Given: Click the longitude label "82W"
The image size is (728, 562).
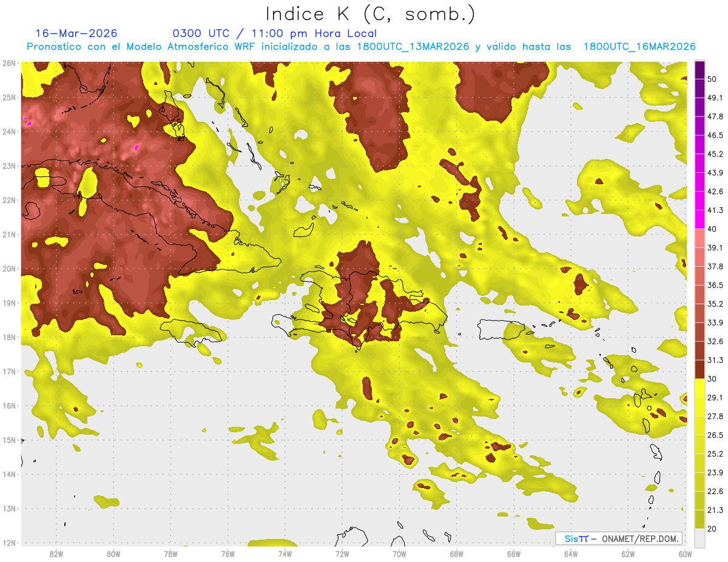Looking at the screenshot, I should (56, 554).
